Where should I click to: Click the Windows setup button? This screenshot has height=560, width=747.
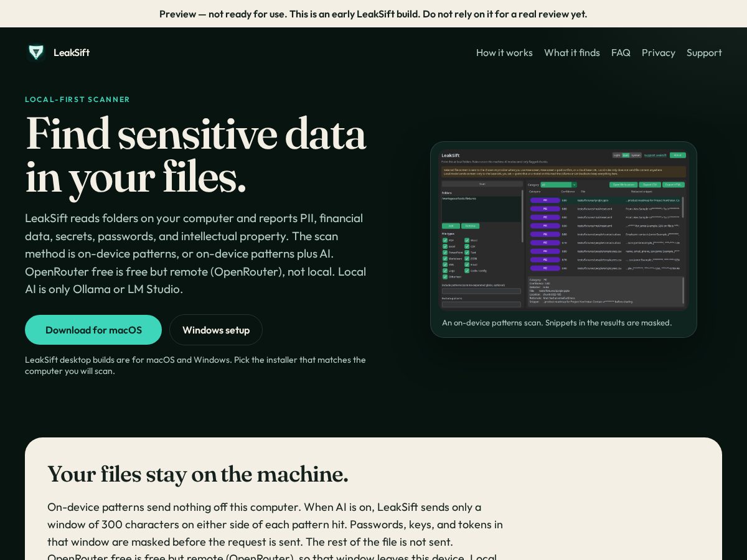click(x=216, y=330)
